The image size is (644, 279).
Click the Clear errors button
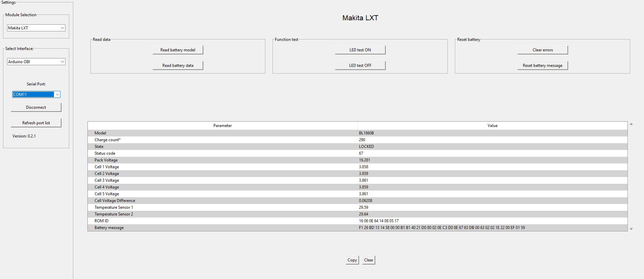(542, 50)
